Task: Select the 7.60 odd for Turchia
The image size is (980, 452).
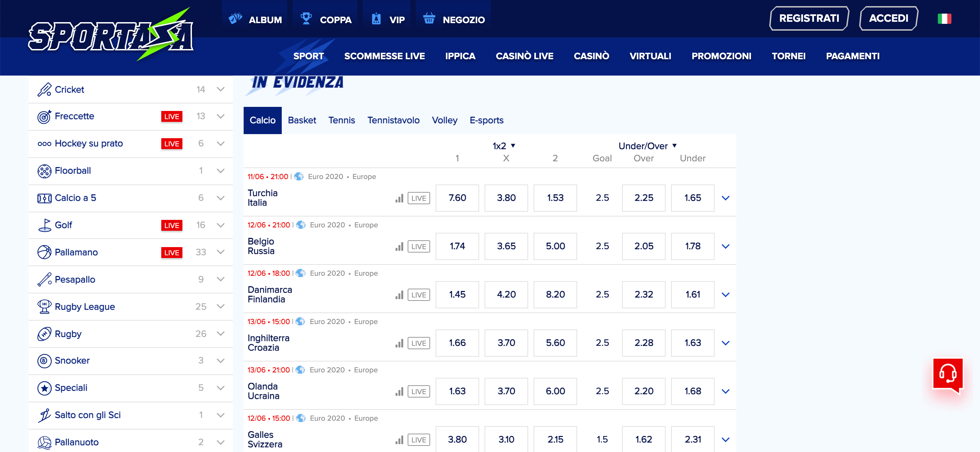Action: pos(457,198)
